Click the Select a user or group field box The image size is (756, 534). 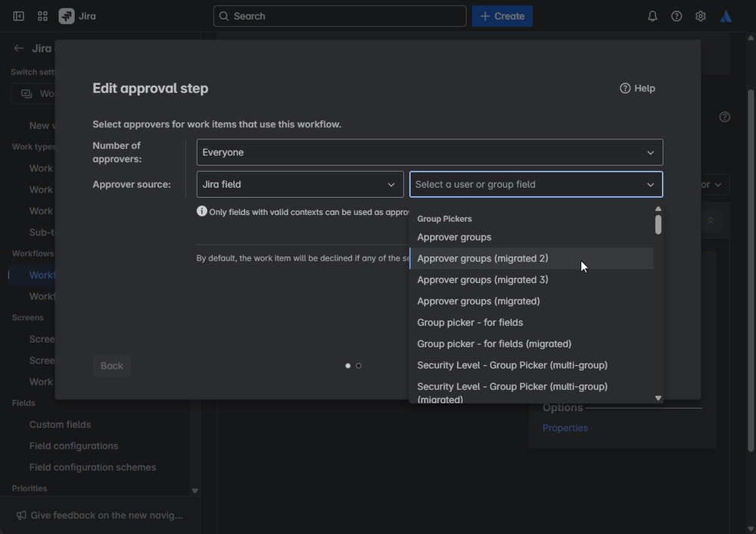coord(535,184)
